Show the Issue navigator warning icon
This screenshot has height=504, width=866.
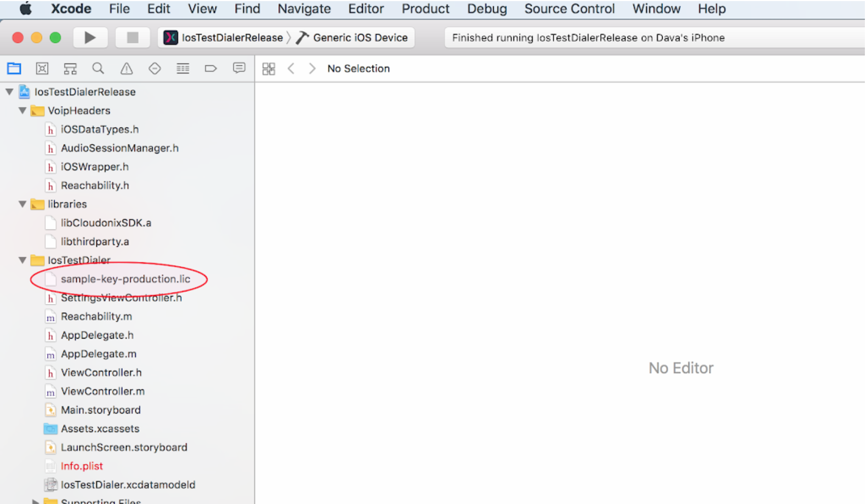(x=127, y=68)
